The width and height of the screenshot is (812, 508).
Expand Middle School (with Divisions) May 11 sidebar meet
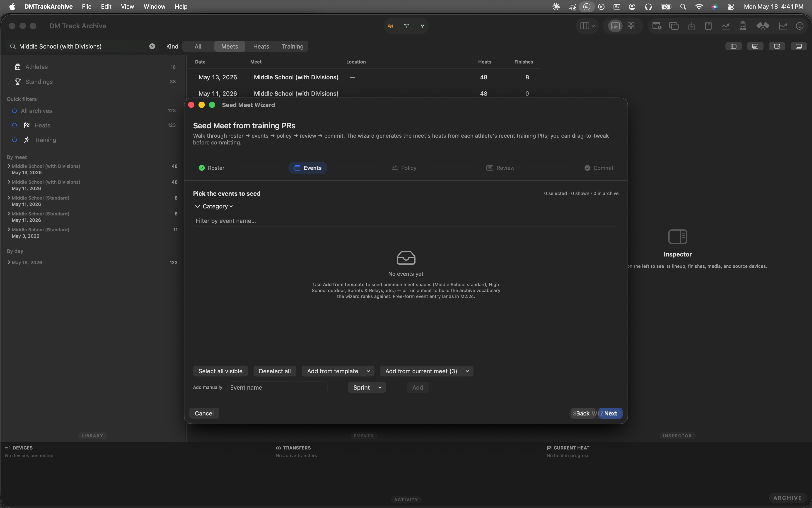point(9,182)
